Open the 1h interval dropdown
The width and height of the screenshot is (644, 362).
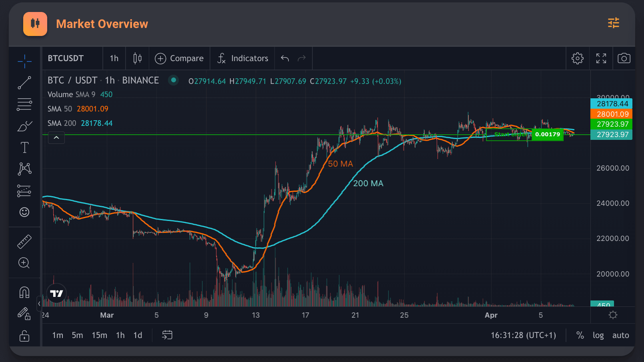114,58
